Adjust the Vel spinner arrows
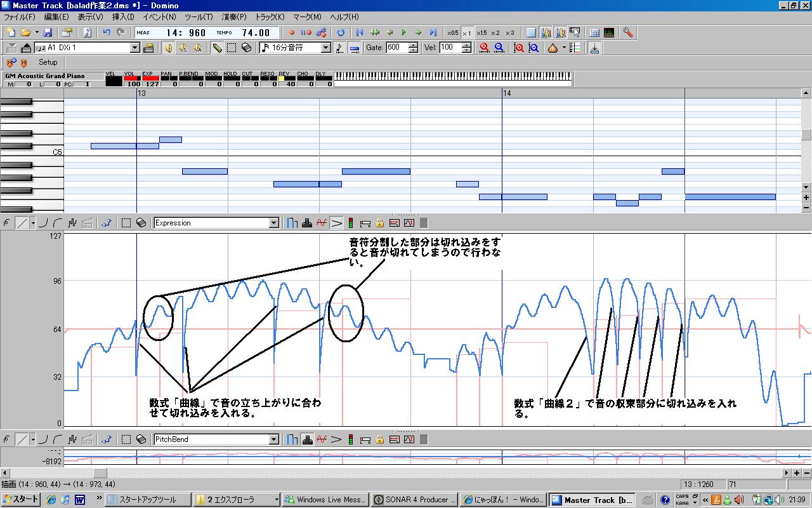The height and width of the screenshot is (508, 812). coord(466,48)
